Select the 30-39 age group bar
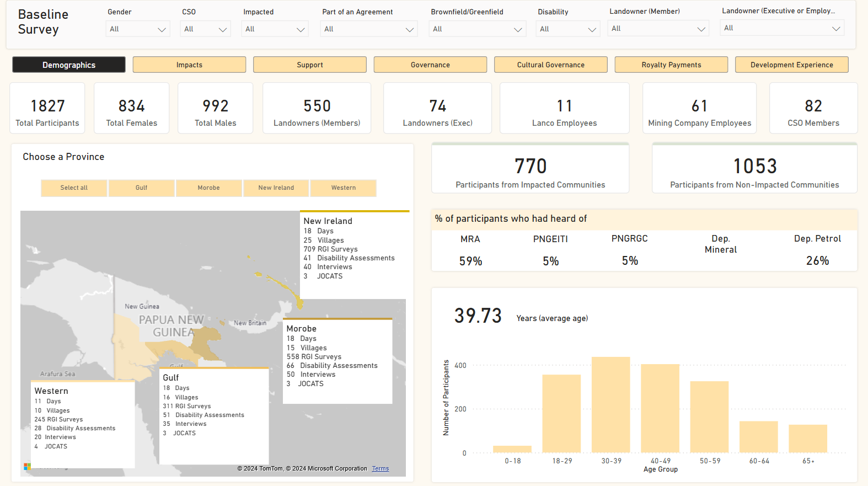Image resolution: width=868 pixels, height=486 pixels. tap(611, 405)
